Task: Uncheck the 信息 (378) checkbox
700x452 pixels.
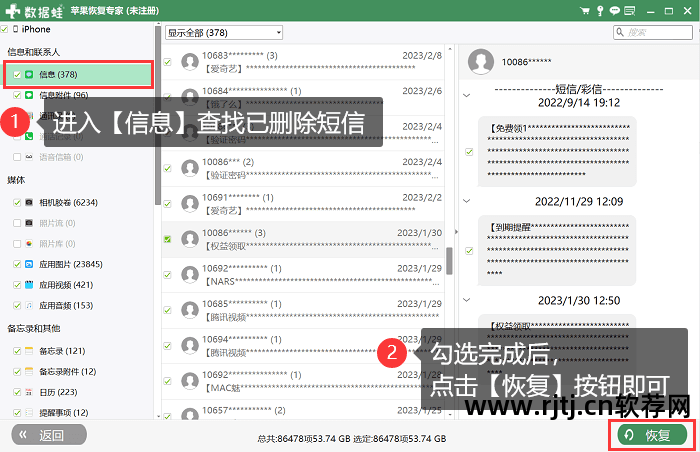Action: (17, 75)
